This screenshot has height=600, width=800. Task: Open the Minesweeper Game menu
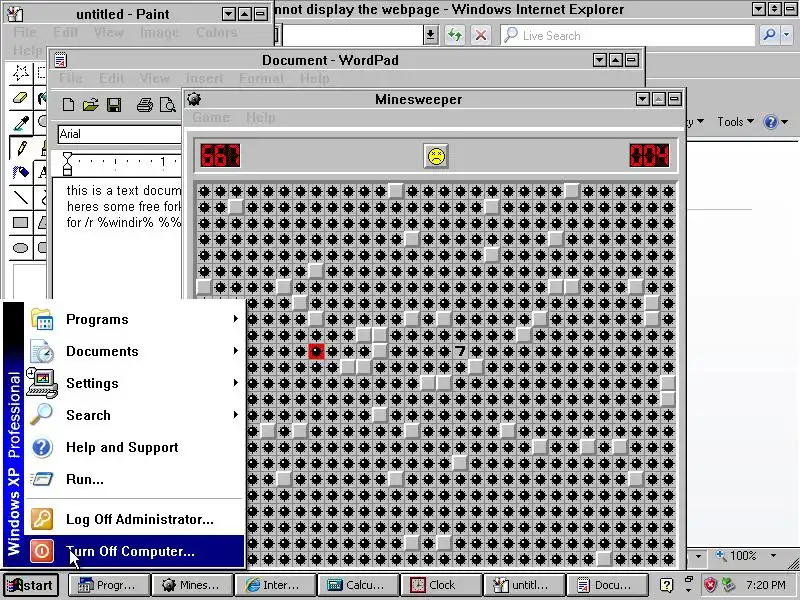pos(211,117)
